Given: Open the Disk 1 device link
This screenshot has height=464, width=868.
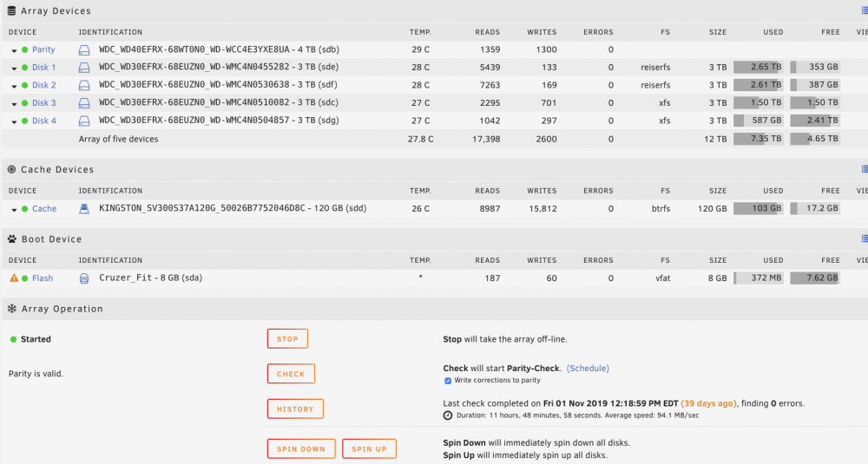Looking at the screenshot, I should tap(43, 68).
